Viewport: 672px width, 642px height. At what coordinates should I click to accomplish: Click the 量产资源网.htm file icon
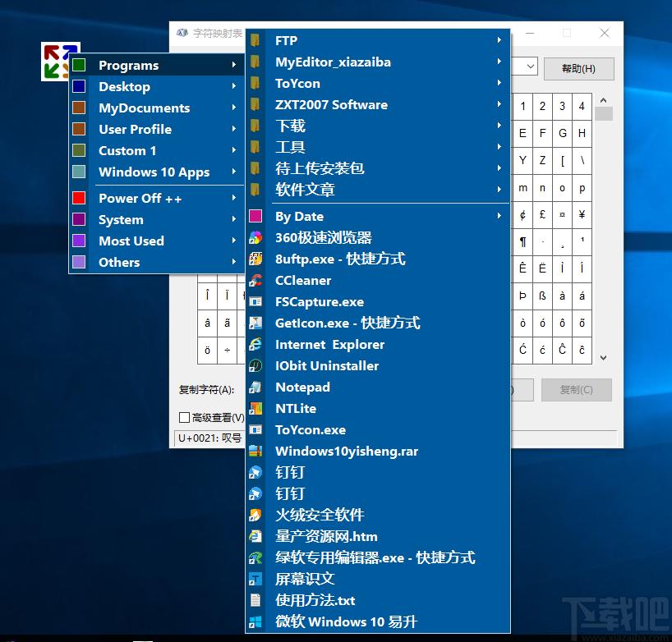[x=255, y=536]
